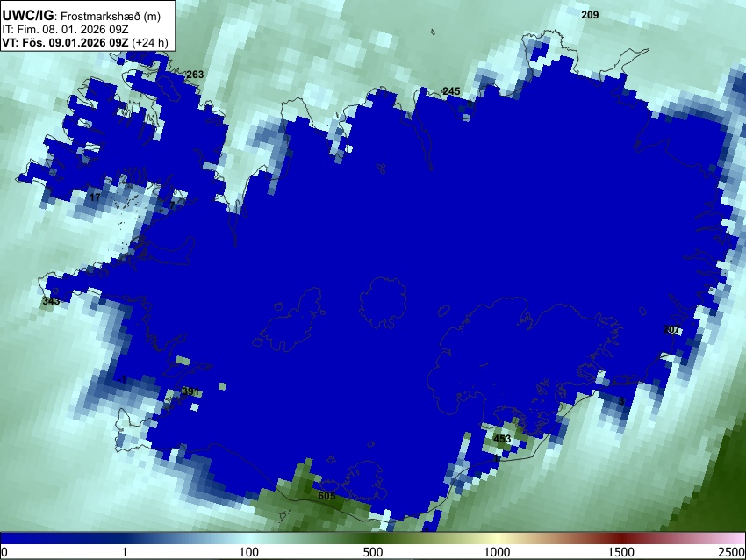Click the map value label "3"
The height and width of the screenshot is (560, 746).
pyautogui.click(x=620, y=401)
